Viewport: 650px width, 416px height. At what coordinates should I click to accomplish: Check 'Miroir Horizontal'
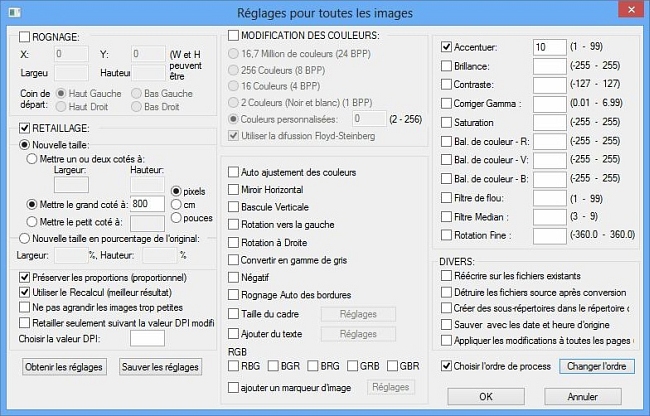pos(233,189)
